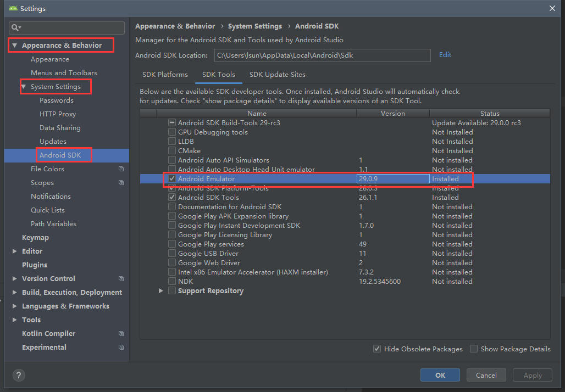Enable the LLDB checkbox
This screenshot has height=392, width=565.
click(172, 142)
